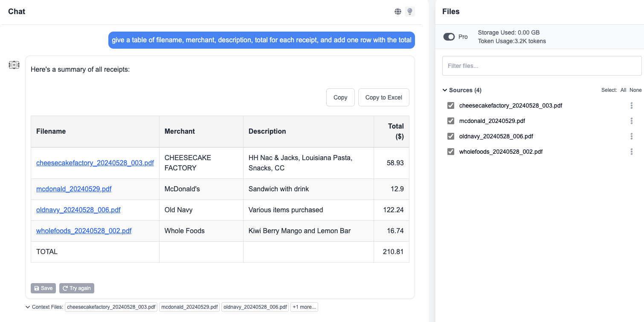Click the Merchant column header
Screen dimensions: 644x322
201,132
